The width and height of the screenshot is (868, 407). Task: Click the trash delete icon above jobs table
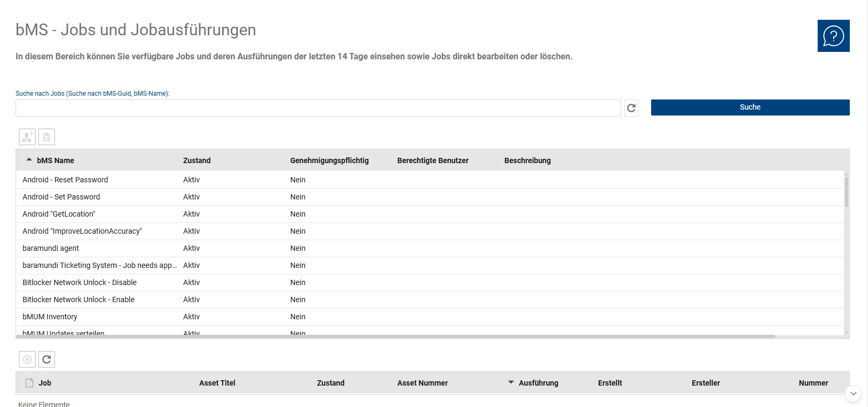click(47, 137)
